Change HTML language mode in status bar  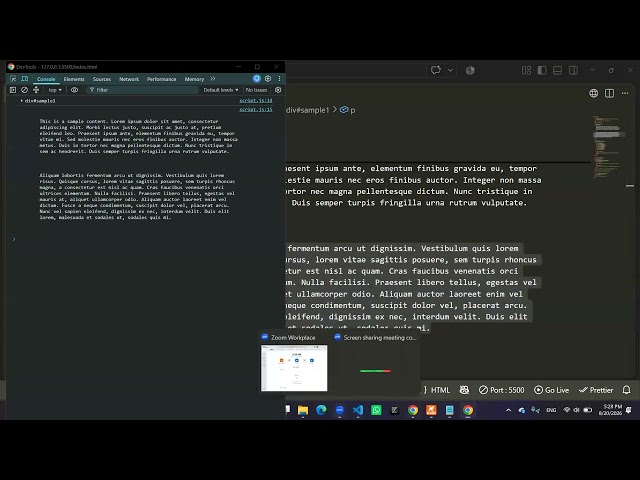(440, 390)
